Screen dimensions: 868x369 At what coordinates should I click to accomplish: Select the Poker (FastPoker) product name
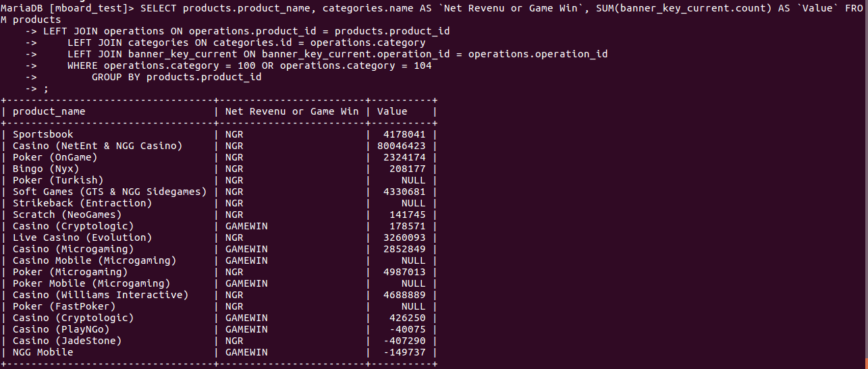pos(64,306)
